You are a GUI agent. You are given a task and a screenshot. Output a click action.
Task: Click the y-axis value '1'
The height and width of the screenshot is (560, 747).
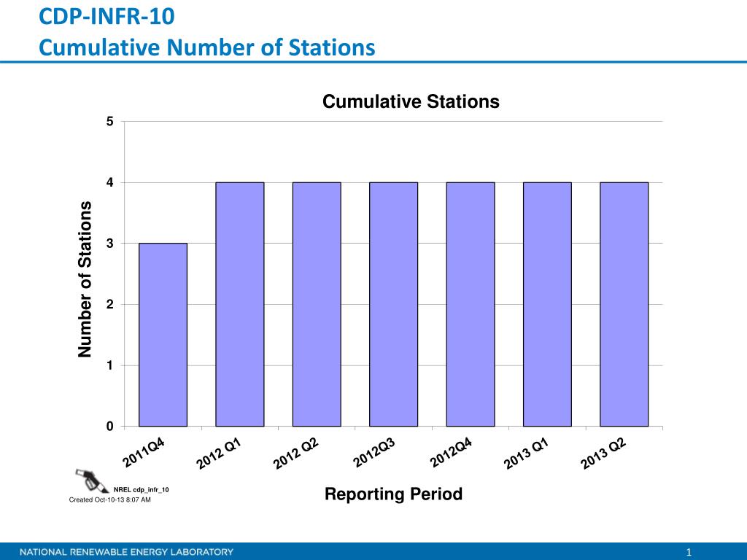(110, 365)
